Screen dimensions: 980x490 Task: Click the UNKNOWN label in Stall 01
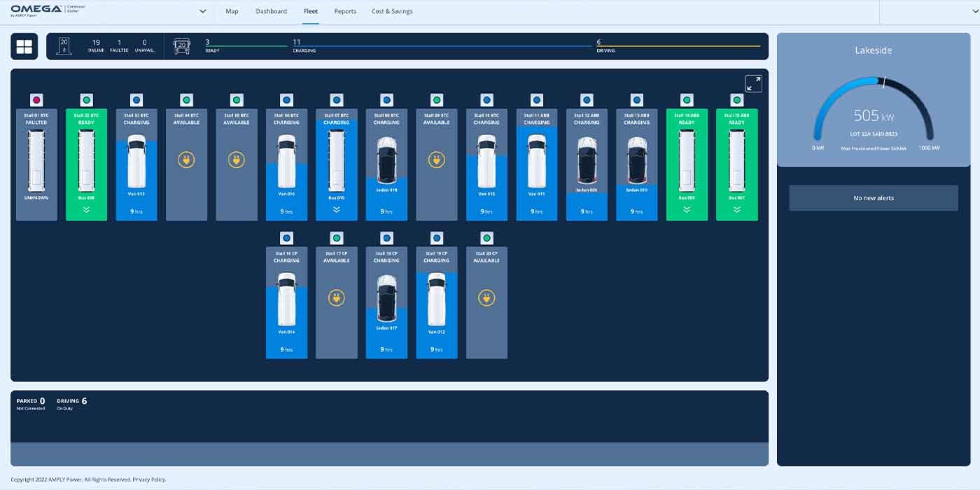pos(36,197)
